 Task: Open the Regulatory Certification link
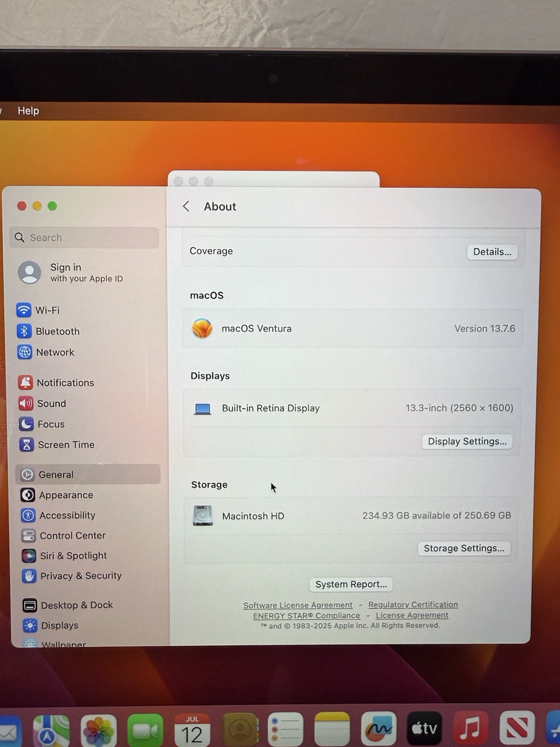pos(413,605)
